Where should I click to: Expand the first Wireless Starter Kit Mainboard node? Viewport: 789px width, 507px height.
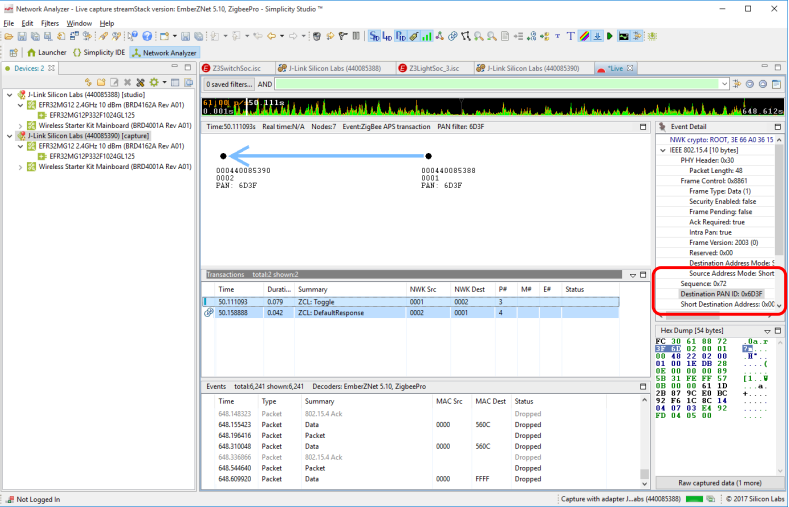[22, 125]
